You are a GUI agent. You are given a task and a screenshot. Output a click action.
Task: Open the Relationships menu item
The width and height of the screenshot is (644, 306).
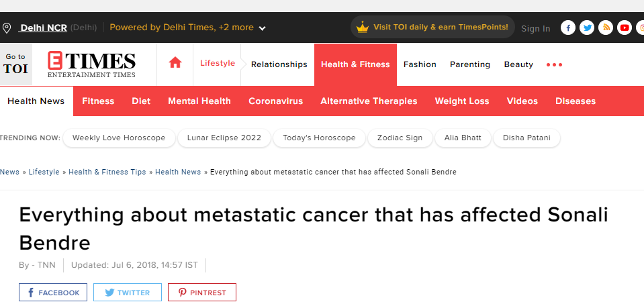point(279,64)
